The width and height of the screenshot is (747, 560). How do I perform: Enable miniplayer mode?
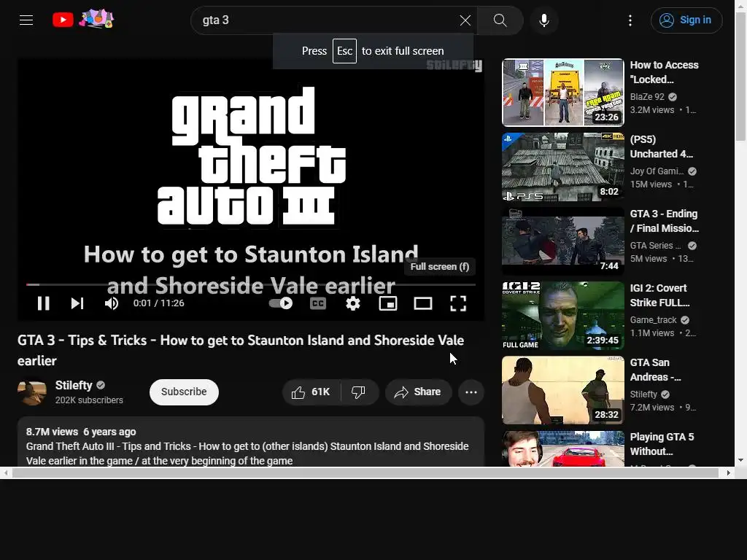click(388, 303)
